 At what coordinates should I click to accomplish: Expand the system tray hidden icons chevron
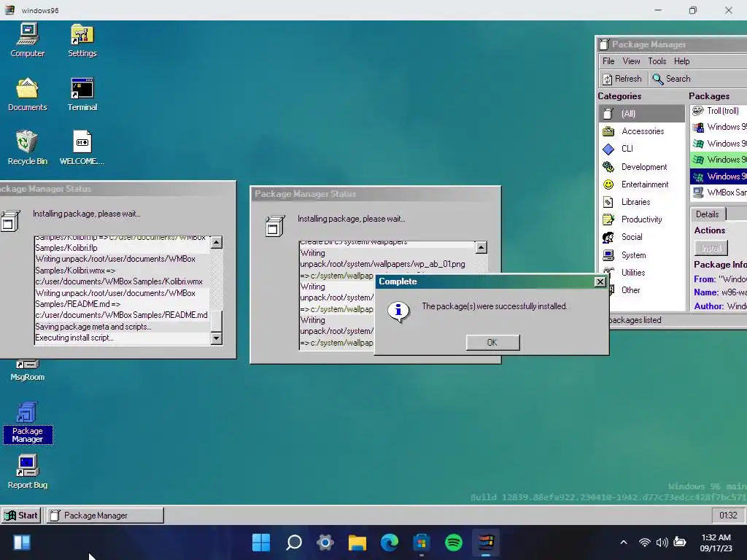tap(624, 542)
